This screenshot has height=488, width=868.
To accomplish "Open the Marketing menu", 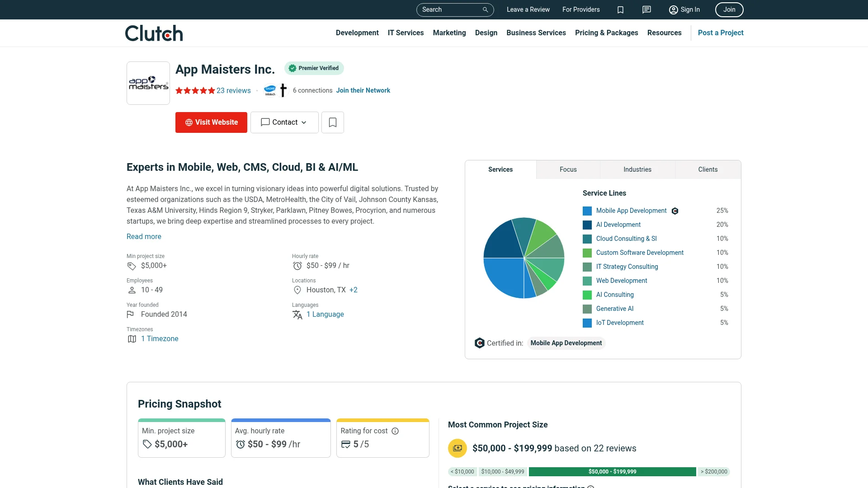I will [x=449, y=33].
